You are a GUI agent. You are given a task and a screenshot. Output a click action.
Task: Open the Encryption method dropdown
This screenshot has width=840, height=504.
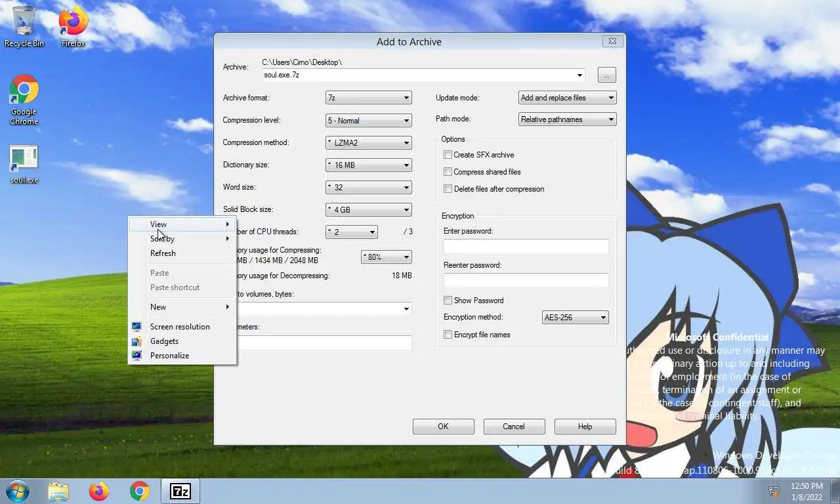(x=576, y=318)
